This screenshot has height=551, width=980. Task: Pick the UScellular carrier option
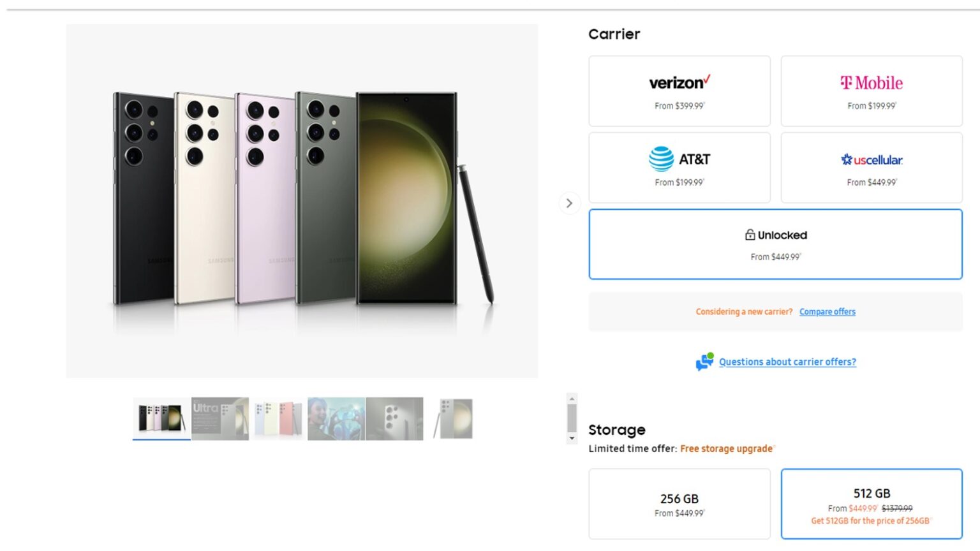pos(871,168)
